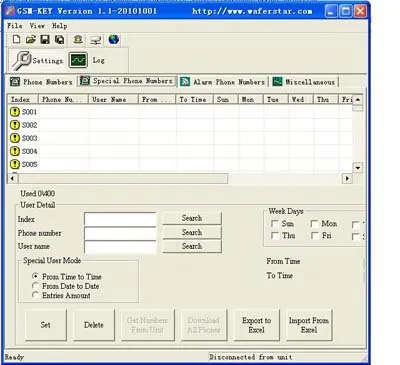The image size is (400, 365).
Task: Click the Delete button
Action: 94,325
